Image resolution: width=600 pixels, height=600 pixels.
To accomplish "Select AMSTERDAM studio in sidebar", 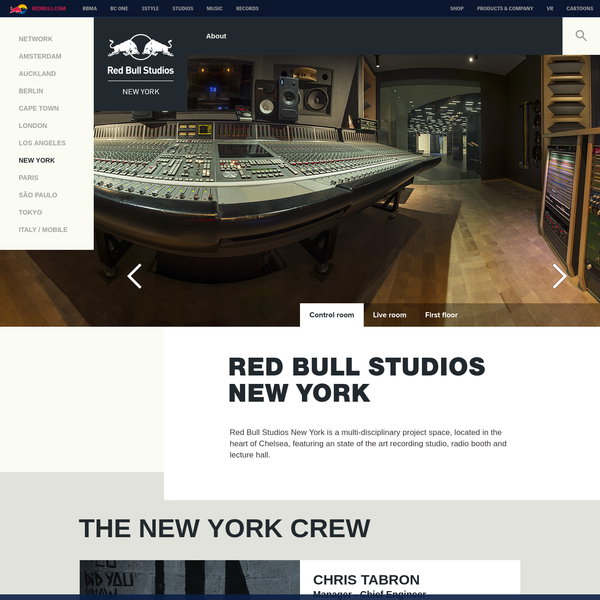I will pos(40,56).
